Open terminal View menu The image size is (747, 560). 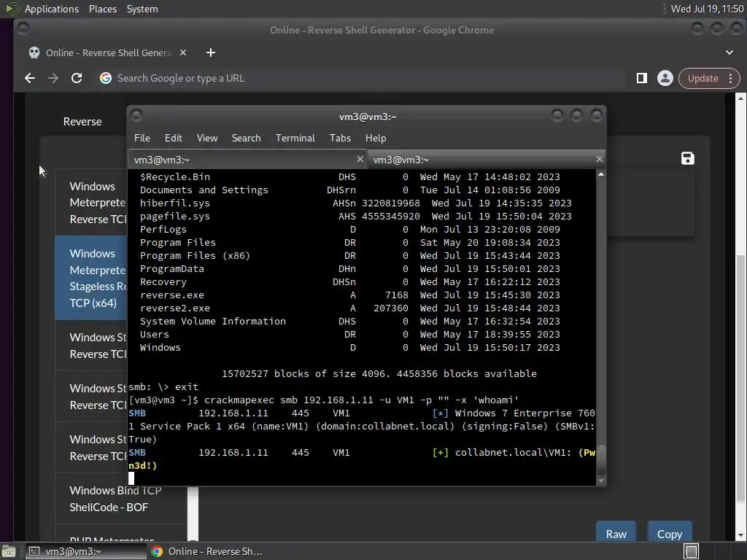206,138
